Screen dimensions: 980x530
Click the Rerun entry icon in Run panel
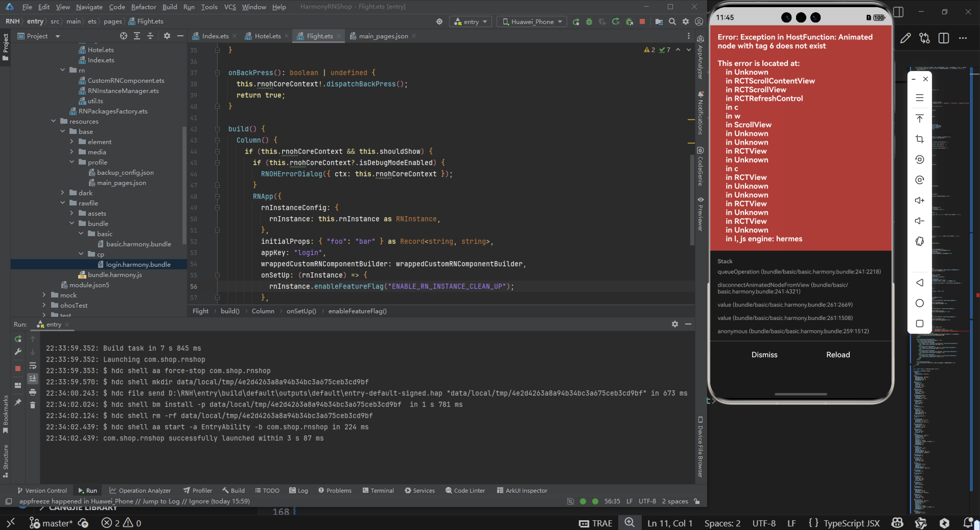point(18,339)
